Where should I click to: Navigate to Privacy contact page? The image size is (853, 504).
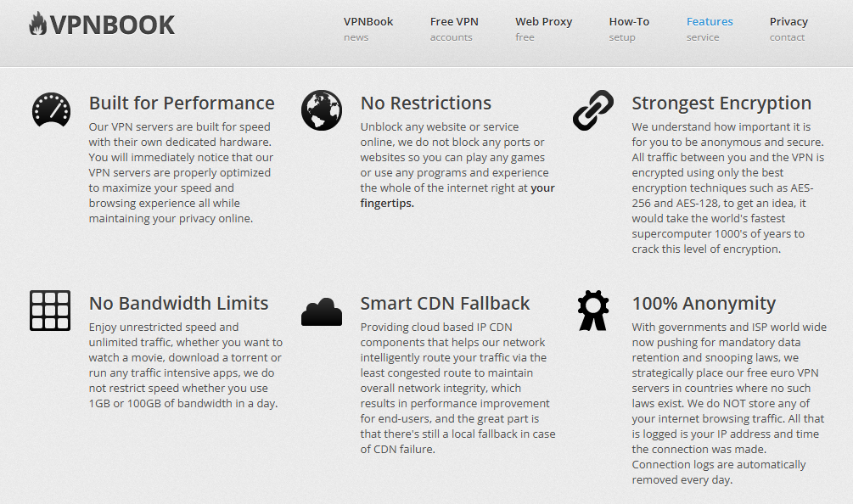[x=788, y=28]
